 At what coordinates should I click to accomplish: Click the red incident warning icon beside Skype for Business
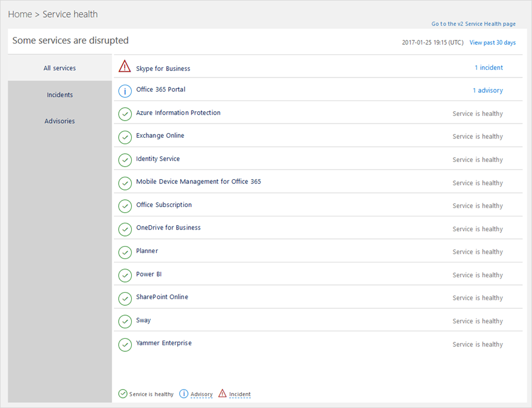[125, 67]
